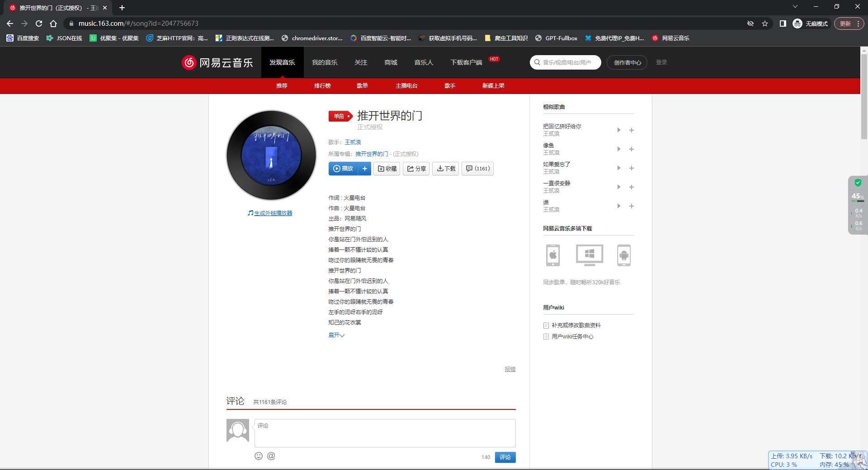The height and width of the screenshot is (470, 868).
Task: Open 下载客户端 navigation tab
Action: (x=466, y=62)
